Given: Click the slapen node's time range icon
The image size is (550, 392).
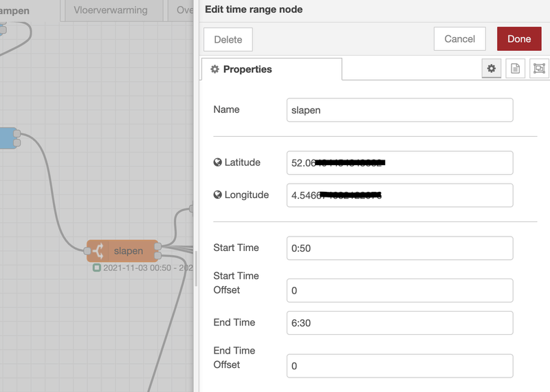Looking at the screenshot, I should point(98,251).
